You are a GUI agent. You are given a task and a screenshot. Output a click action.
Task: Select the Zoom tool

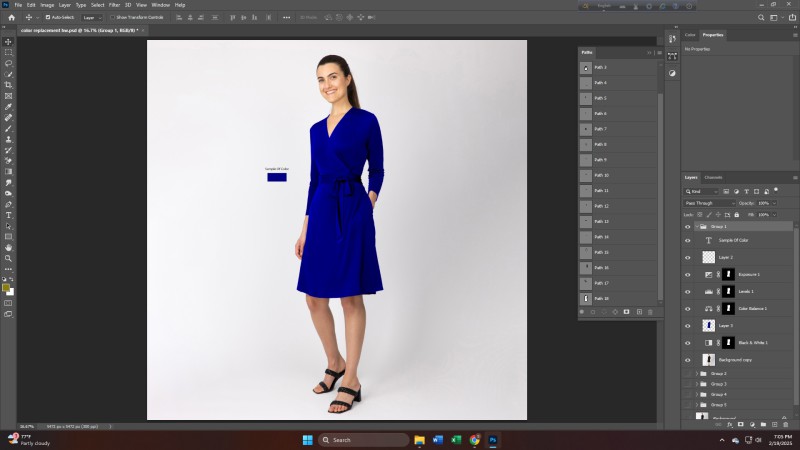tap(8, 258)
